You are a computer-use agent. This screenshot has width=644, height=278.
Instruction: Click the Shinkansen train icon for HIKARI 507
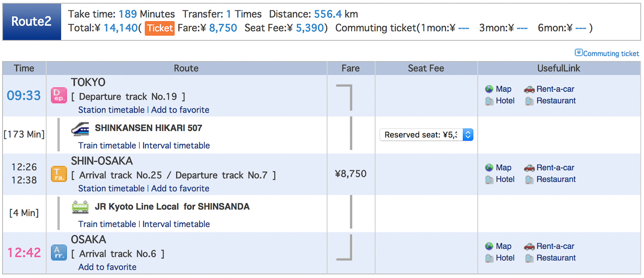80,129
